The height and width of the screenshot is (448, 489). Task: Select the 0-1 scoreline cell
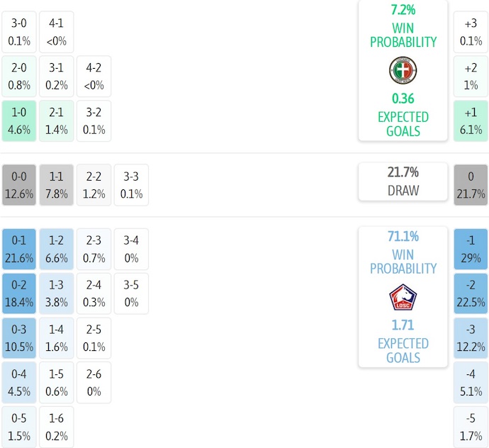(x=19, y=249)
